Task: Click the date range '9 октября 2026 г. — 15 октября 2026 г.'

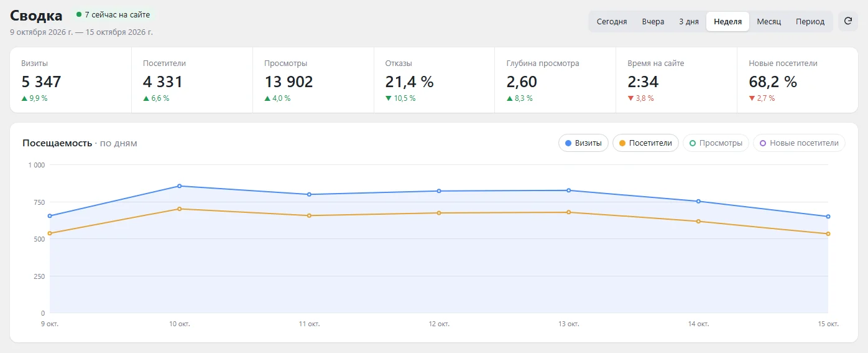Action: point(81,32)
